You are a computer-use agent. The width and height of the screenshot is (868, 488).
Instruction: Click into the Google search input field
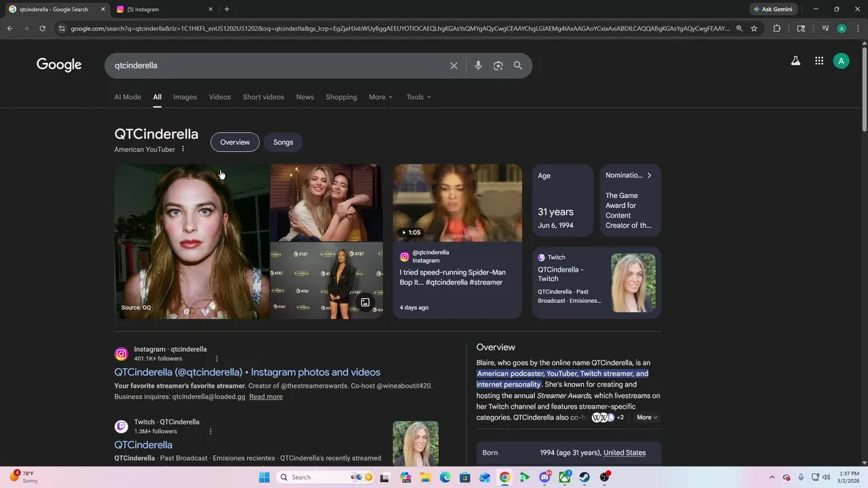coord(278,66)
